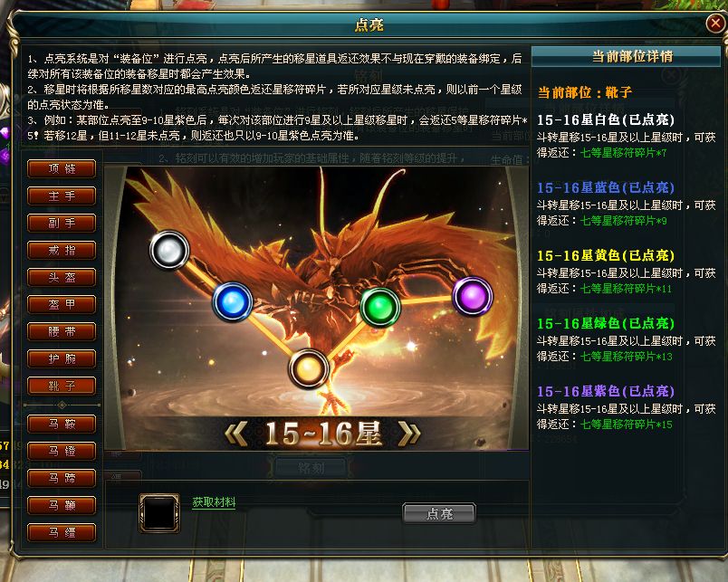
Task: Select the 靴子 equipment slot
Action: pyautogui.click(x=62, y=386)
